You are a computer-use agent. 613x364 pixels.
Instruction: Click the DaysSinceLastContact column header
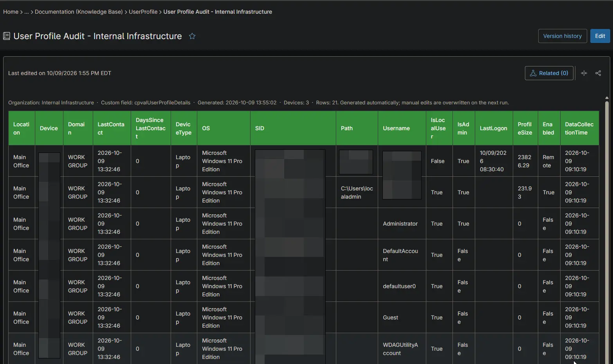151,128
